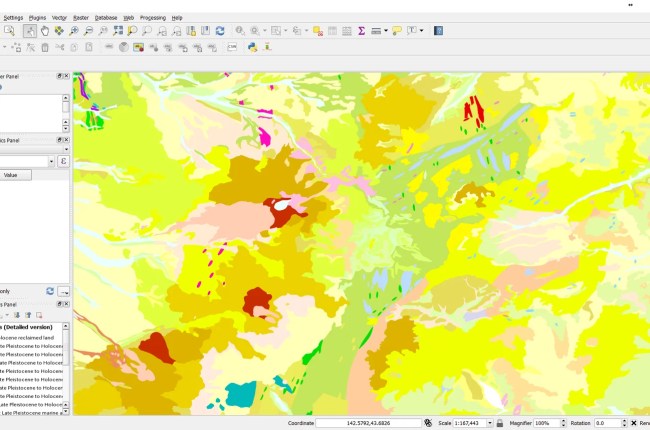This screenshot has height=430, width=650.
Task: Click the Pan Map to Selection icon
Action: tap(59, 31)
